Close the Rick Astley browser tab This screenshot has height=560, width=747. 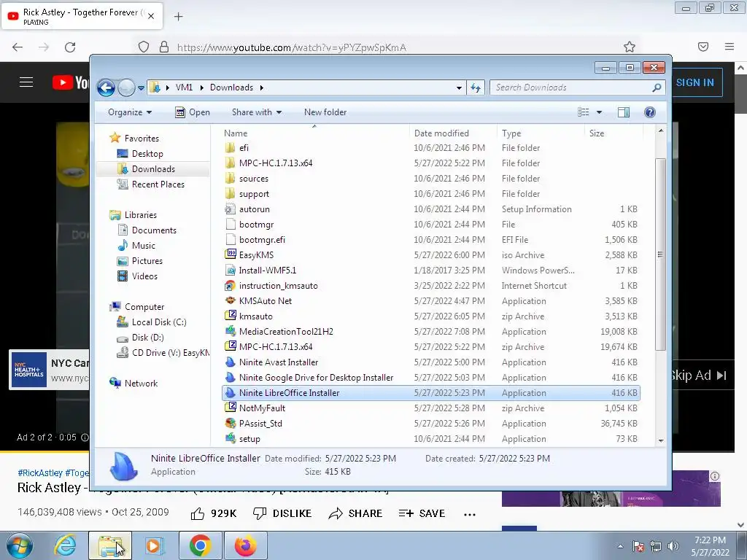[x=151, y=16]
